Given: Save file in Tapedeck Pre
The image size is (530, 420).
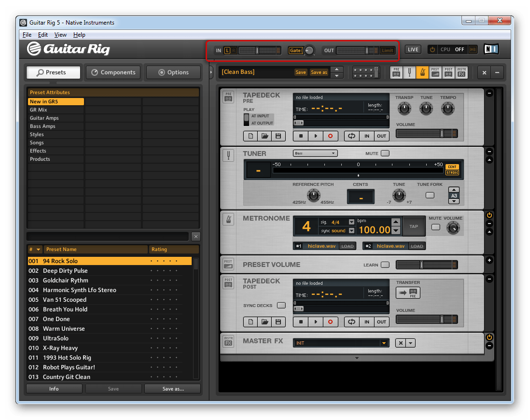Looking at the screenshot, I should pyautogui.click(x=279, y=136).
